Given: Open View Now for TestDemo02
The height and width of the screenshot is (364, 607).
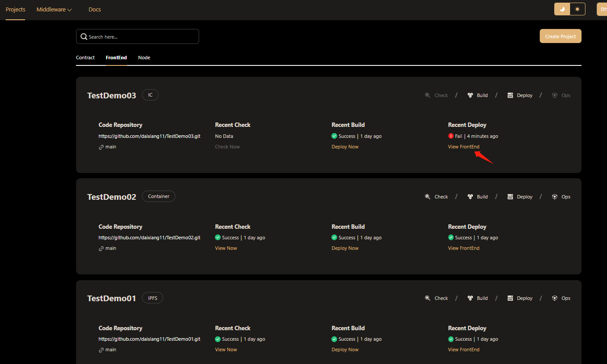Looking at the screenshot, I should pos(226,248).
